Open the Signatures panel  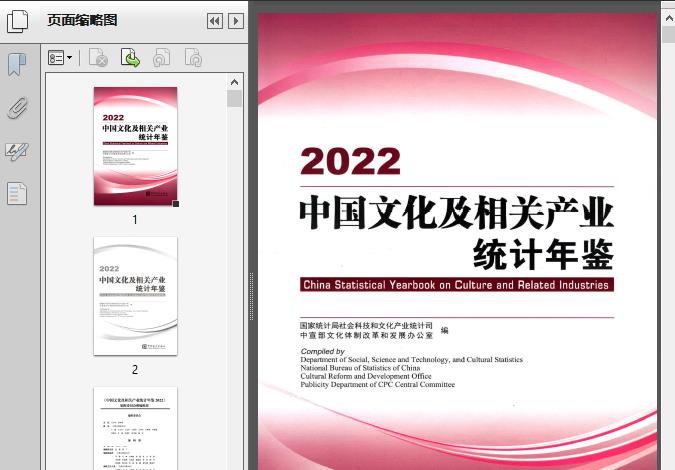[17, 152]
